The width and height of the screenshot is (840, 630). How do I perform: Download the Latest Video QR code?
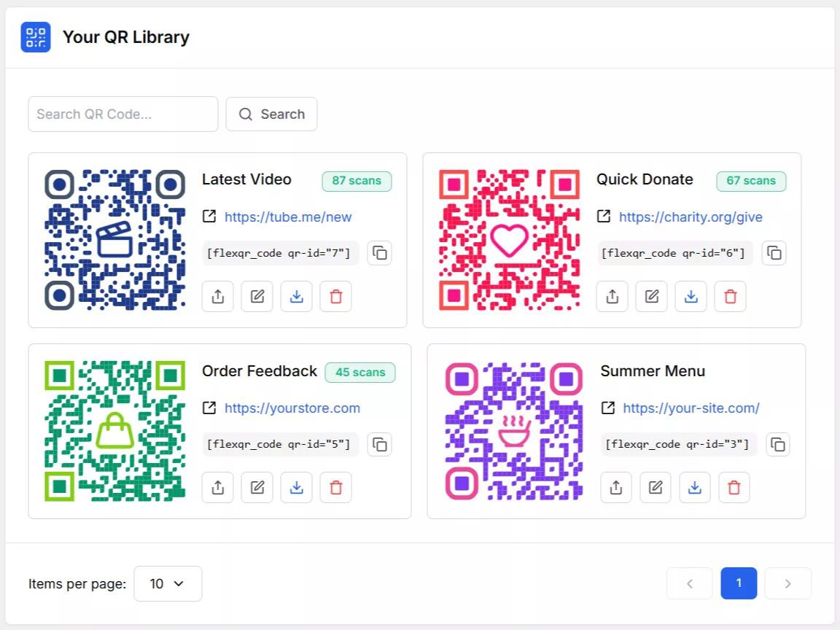(296, 296)
